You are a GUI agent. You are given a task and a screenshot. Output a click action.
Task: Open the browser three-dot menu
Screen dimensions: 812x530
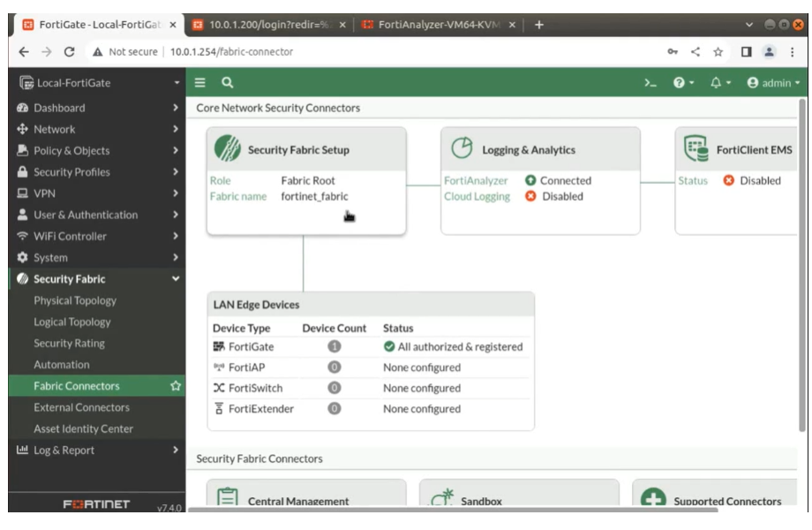[792, 52]
